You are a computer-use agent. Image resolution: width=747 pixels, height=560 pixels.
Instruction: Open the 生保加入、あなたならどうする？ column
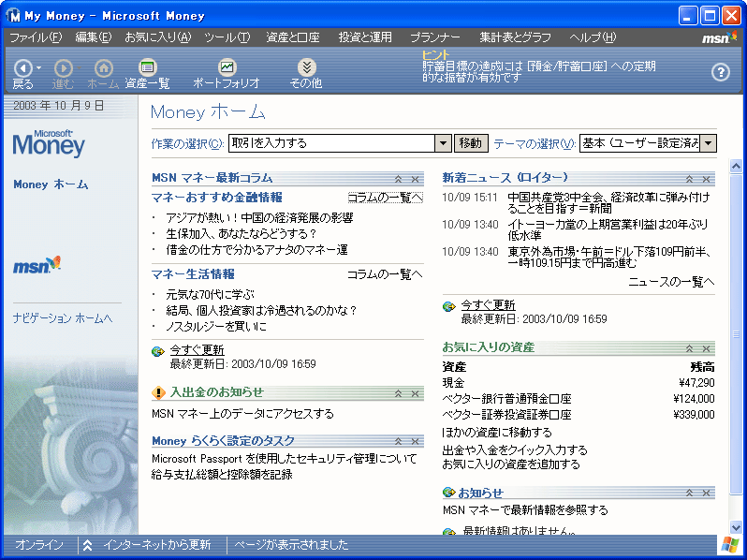[242, 233]
